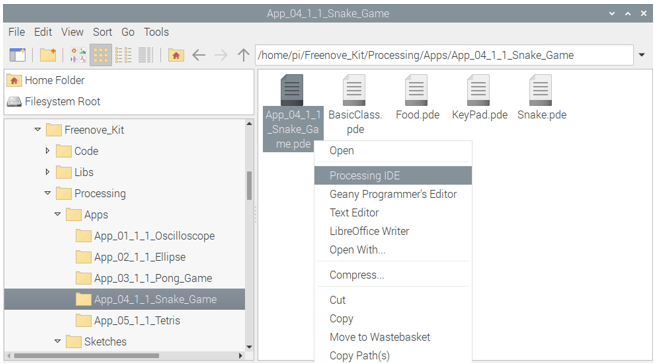Open the File menu
Image resolution: width=655 pixels, height=363 pixels.
pos(17,32)
